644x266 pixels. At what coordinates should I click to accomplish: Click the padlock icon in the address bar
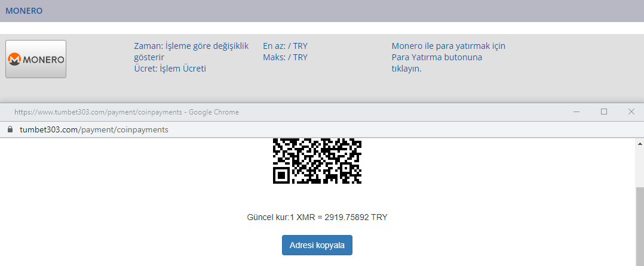point(10,129)
